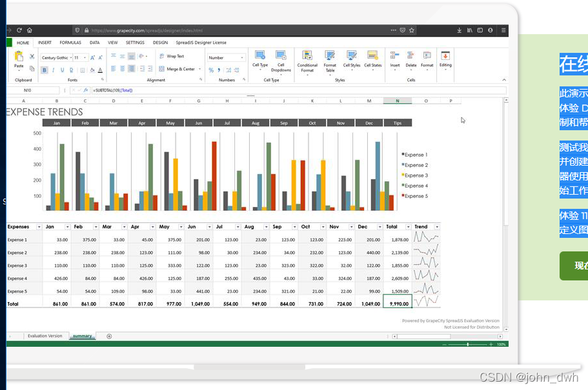Open the font size dropdown
588x390 pixels.
click(83, 58)
